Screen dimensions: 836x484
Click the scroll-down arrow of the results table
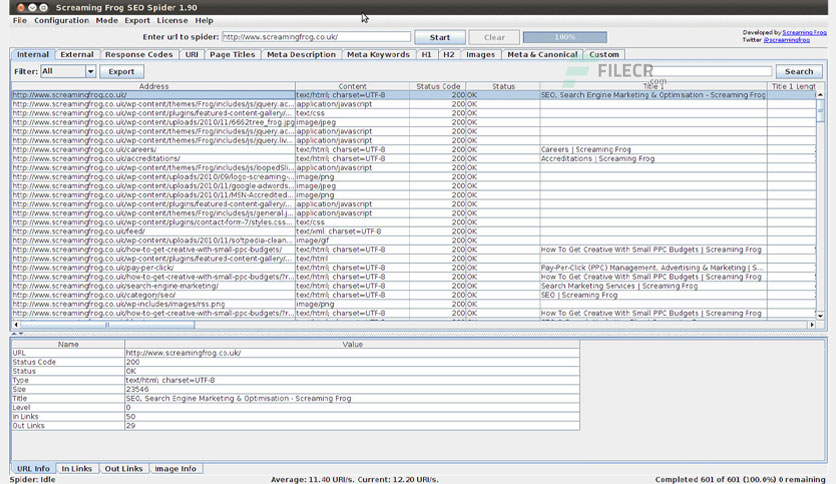(820, 316)
